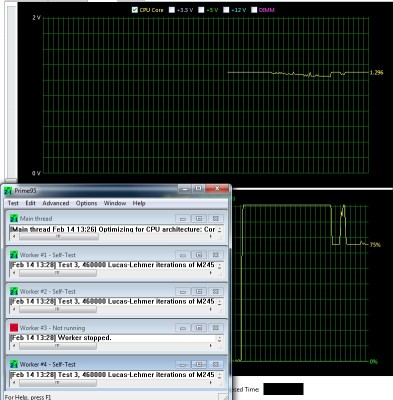Maximize the Worker #4 child window
Viewport: 393px width, 400px height.
coord(199,364)
